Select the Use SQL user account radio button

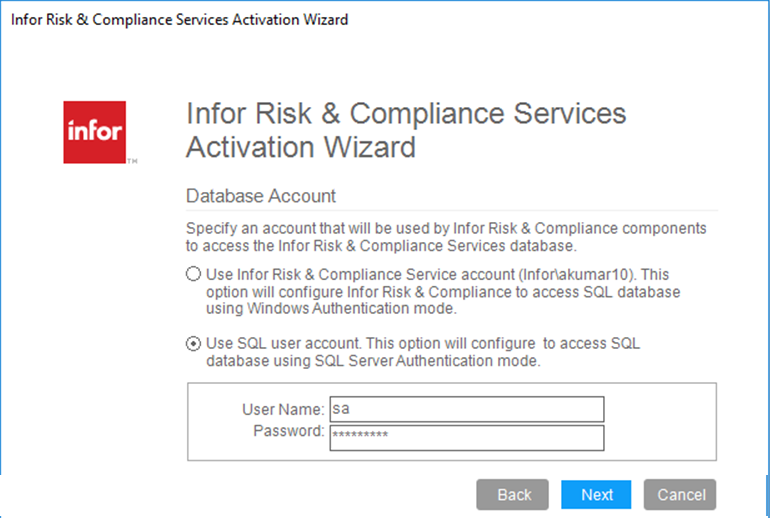pos(193,344)
